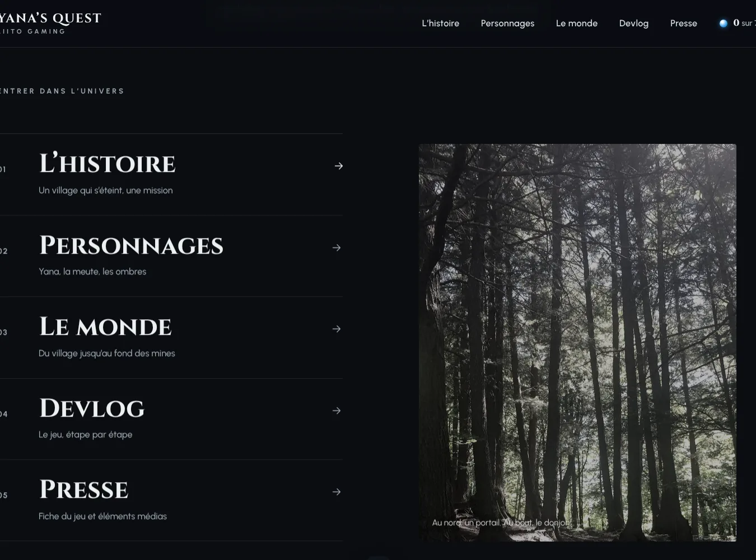
Task: Select Presse in the header menu
Action: click(x=683, y=24)
